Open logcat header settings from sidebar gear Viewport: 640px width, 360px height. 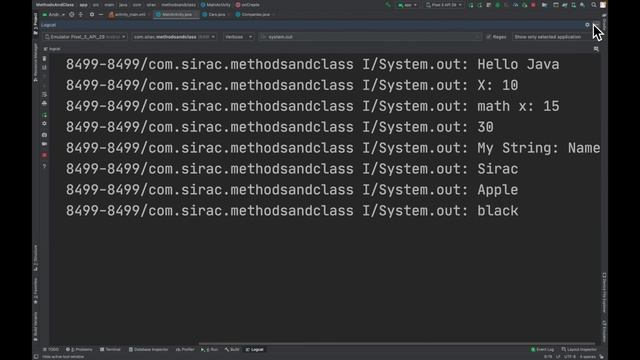[44, 124]
